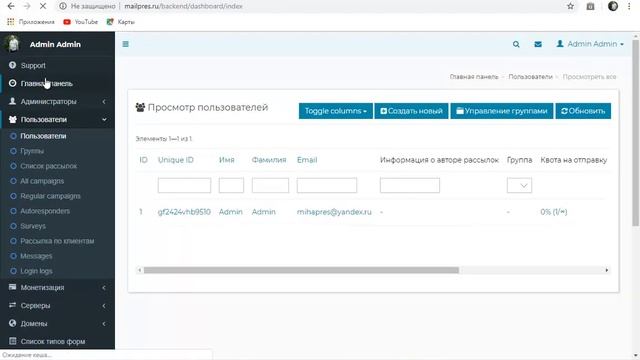Click the table horizontal scrollbar thumb
The width and height of the screenshot is (640, 360).
(301, 270)
